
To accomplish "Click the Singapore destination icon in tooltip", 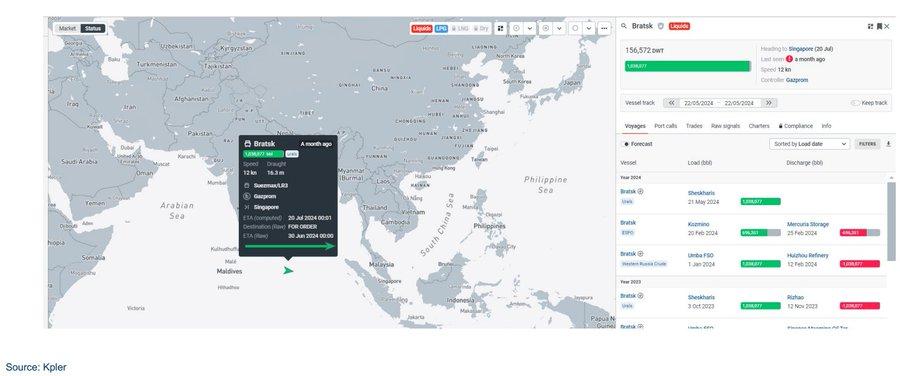I will click(x=247, y=207).
